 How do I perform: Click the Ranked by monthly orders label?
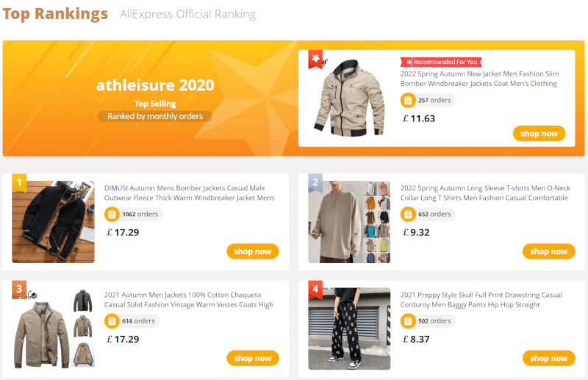[155, 116]
